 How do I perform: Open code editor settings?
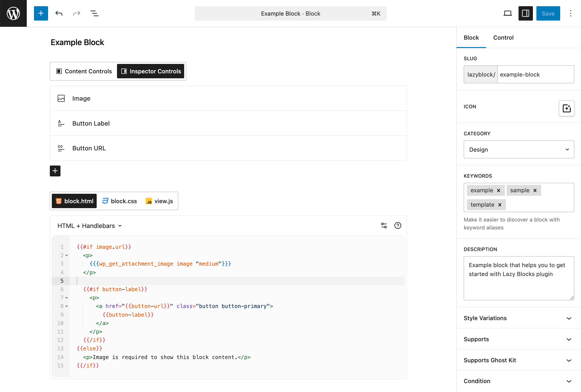(384, 225)
